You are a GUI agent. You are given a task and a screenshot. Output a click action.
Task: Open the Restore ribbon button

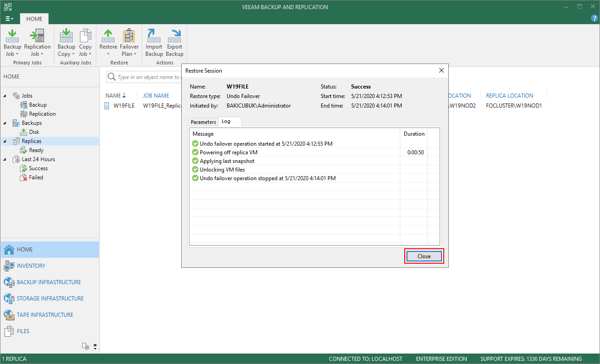coord(108,43)
